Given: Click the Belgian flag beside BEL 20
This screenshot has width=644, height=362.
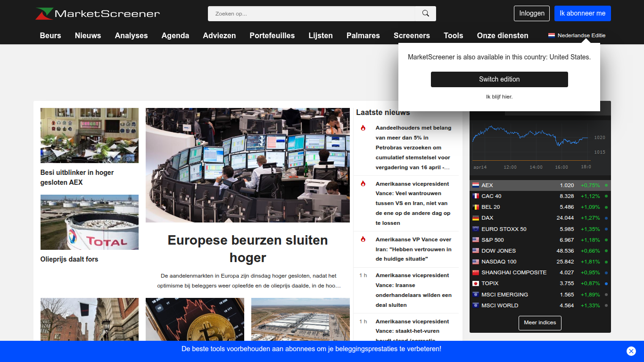Looking at the screenshot, I should pos(476,207).
